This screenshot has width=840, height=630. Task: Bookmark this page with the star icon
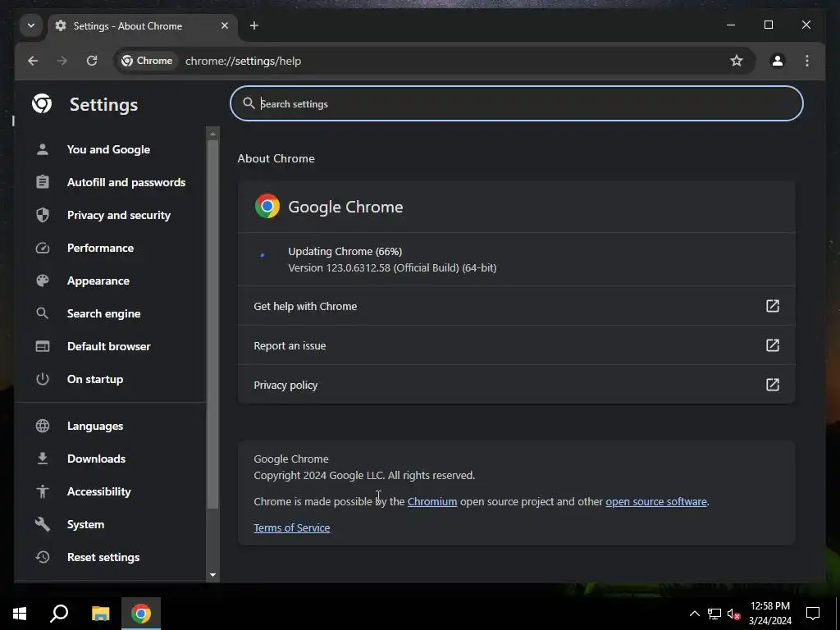(x=737, y=61)
